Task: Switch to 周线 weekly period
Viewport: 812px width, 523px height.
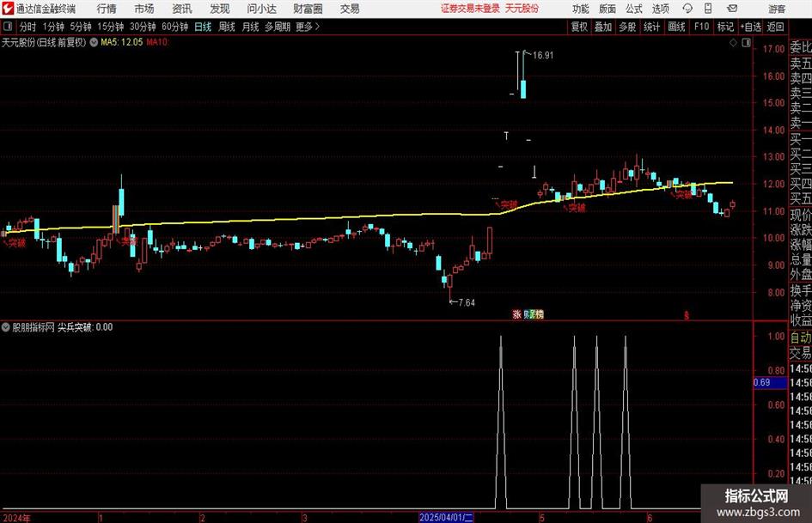Action: tap(227, 27)
